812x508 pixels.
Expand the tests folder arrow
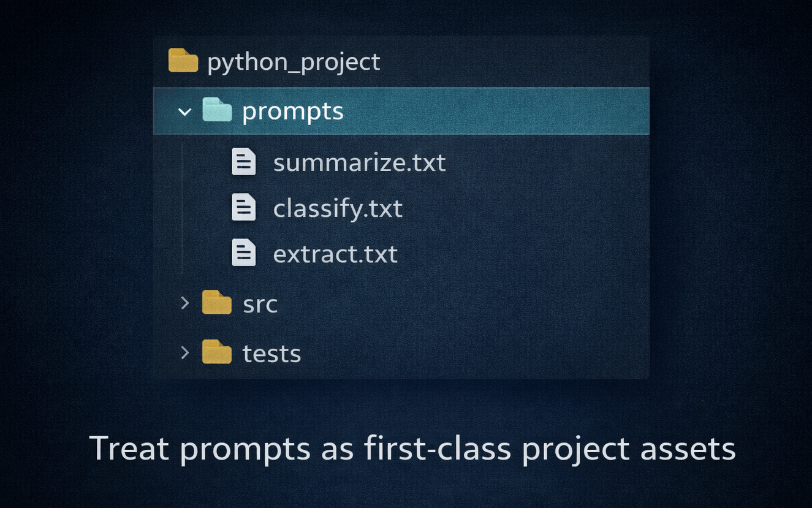click(184, 352)
